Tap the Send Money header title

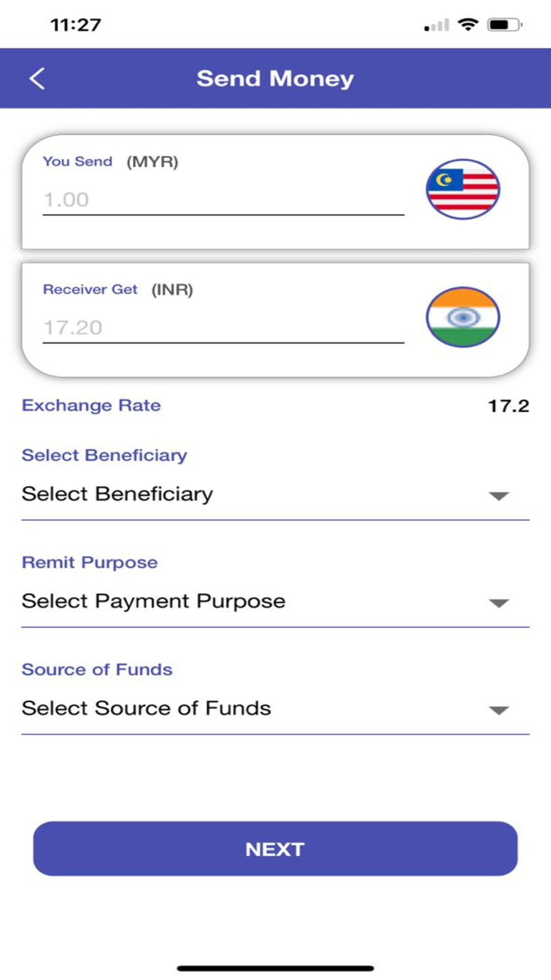coord(275,78)
